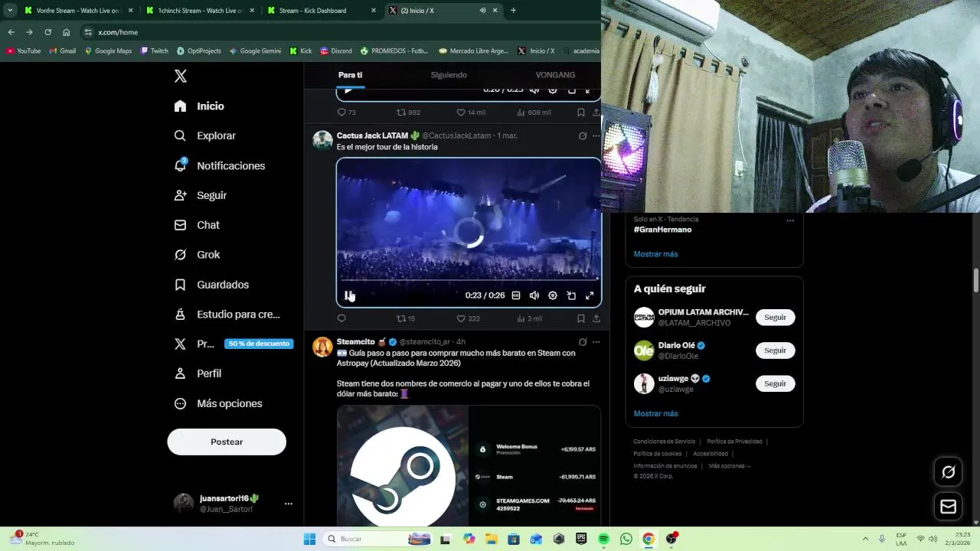
Task: Open the floating Grok button
Action: pyautogui.click(x=948, y=472)
